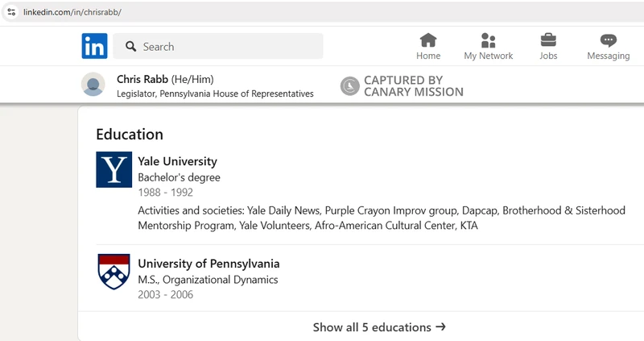Click the University of Pennsylvania shield logo
Screen dimensions: 644x341
click(x=114, y=272)
